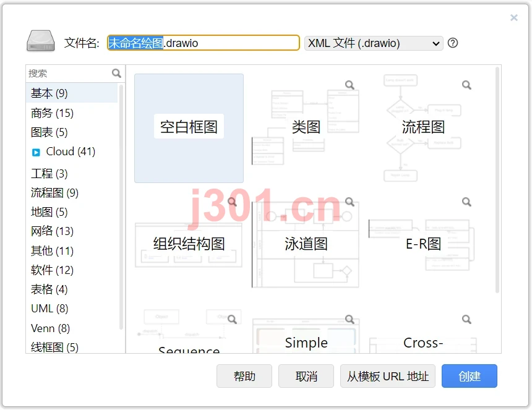Select the 软件 (12) category
The width and height of the screenshot is (532, 410).
point(72,270)
